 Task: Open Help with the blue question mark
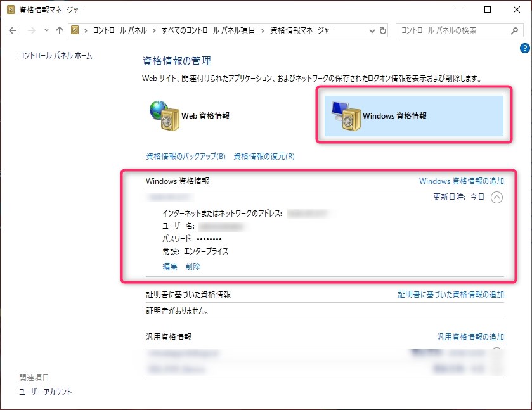[x=524, y=48]
